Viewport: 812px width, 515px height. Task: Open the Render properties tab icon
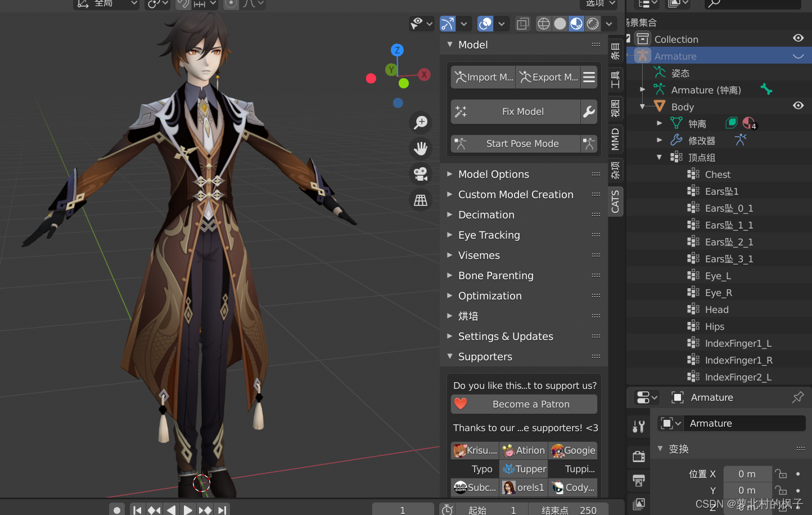coord(639,456)
